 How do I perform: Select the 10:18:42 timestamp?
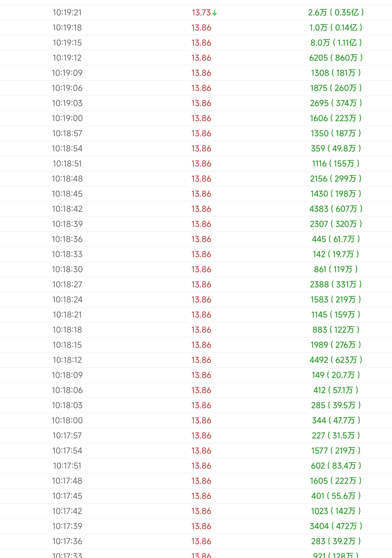[67, 209]
